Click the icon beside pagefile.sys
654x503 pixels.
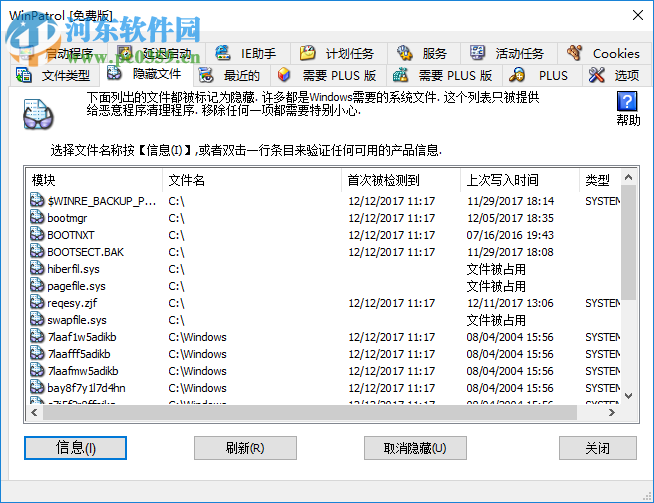point(37,285)
